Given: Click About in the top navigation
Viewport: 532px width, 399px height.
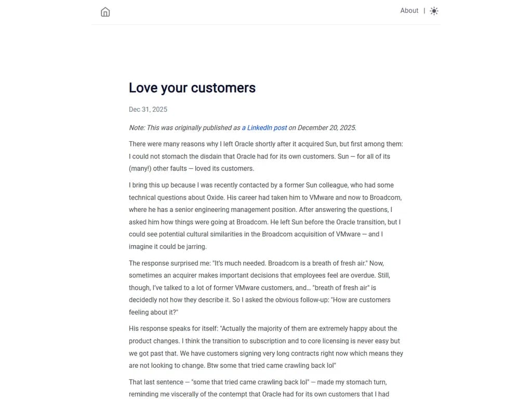Looking at the screenshot, I should pyautogui.click(x=409, y=10).
